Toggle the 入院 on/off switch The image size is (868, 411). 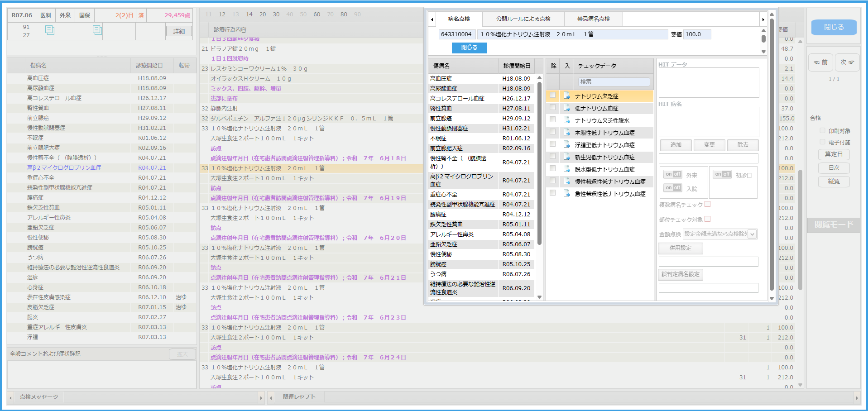(673, 188)
